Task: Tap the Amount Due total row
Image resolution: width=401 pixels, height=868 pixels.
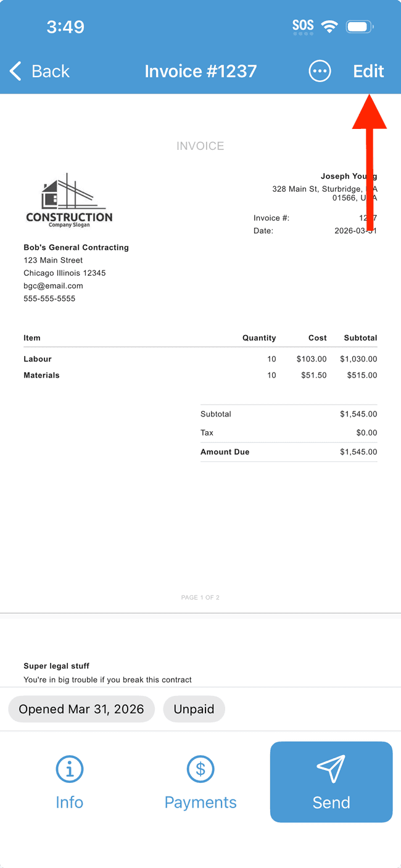Action: tap(289, 452)
